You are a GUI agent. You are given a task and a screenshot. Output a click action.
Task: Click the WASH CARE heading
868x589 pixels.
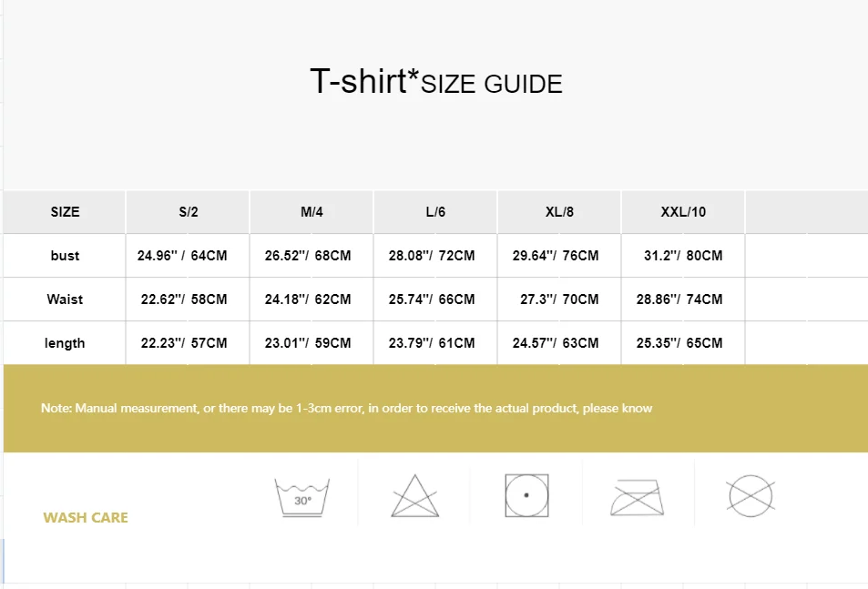[86, 518]
